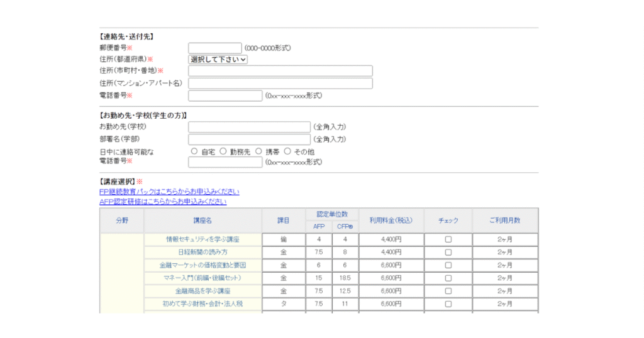This screenshot has width=644, height=338.
Task: Check the 初めて学ぶ財務・会計・法人税 checkbox
Action: [x=448, y=304]
